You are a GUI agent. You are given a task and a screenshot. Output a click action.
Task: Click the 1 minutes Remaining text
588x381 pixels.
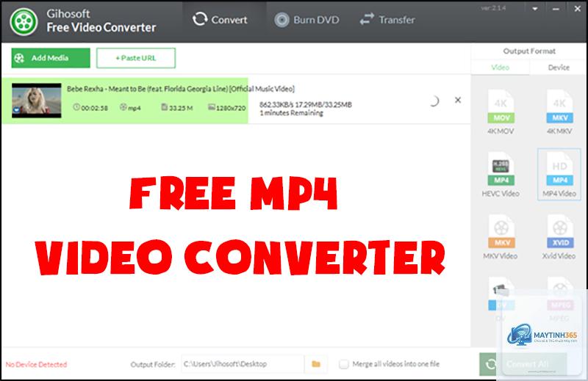pos(291,113)
